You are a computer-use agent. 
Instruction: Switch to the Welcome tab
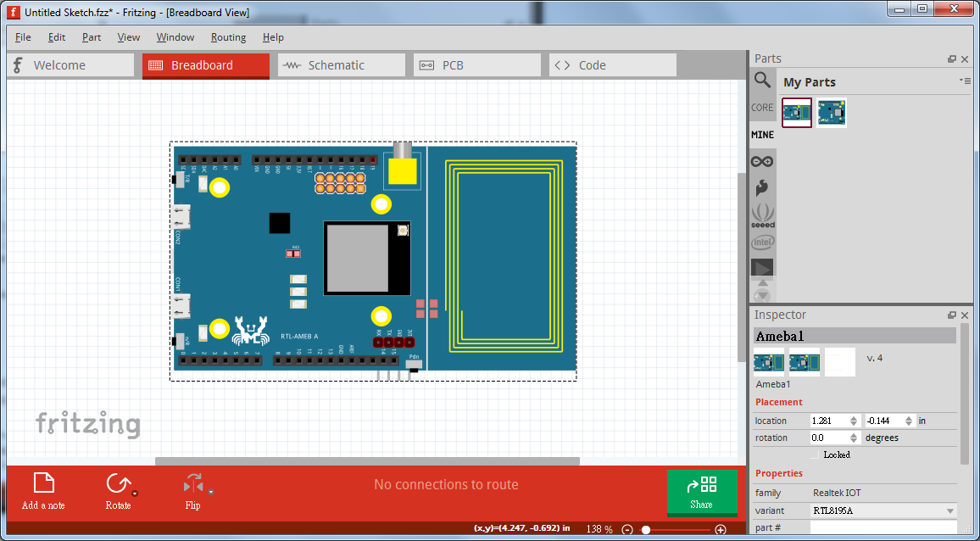[70, 65]
